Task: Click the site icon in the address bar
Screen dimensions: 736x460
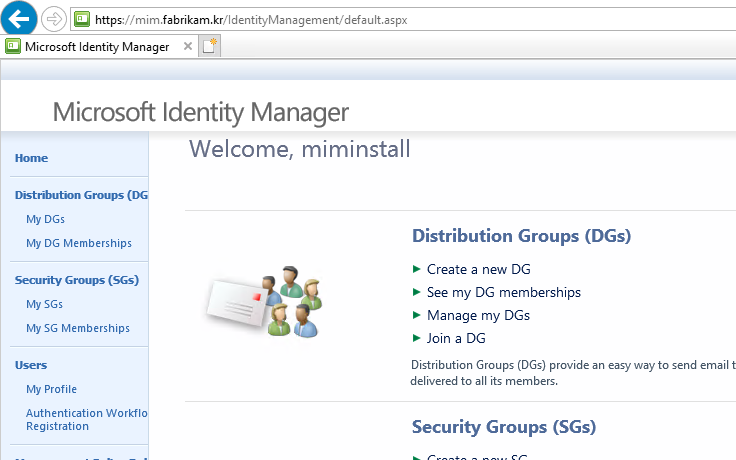Action: click(x=82, y=19)
